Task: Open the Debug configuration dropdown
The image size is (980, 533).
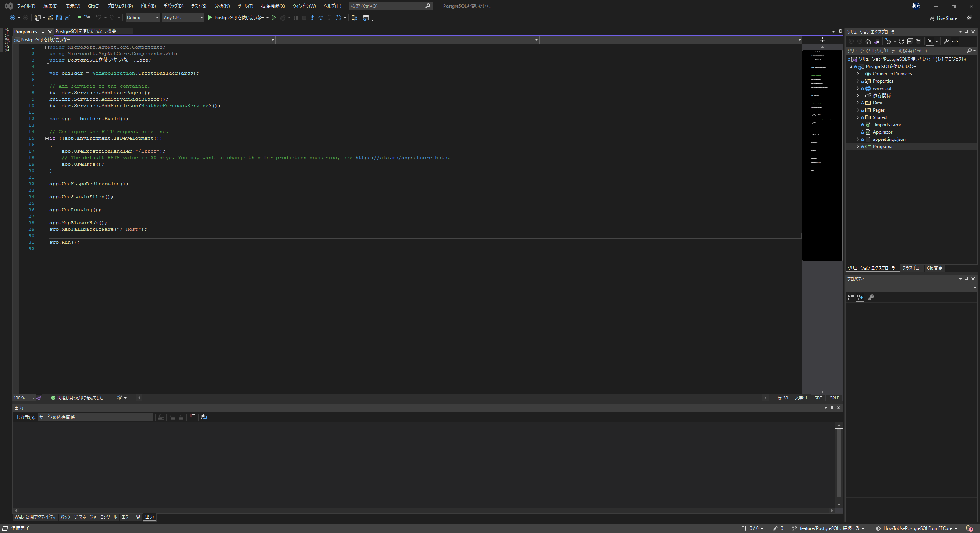Action: click(142, 18)
